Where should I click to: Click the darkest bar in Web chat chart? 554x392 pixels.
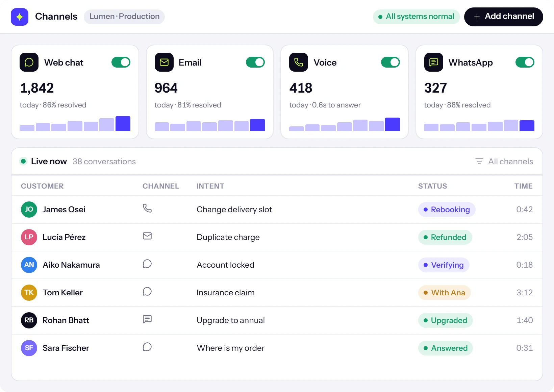point(123,124)
